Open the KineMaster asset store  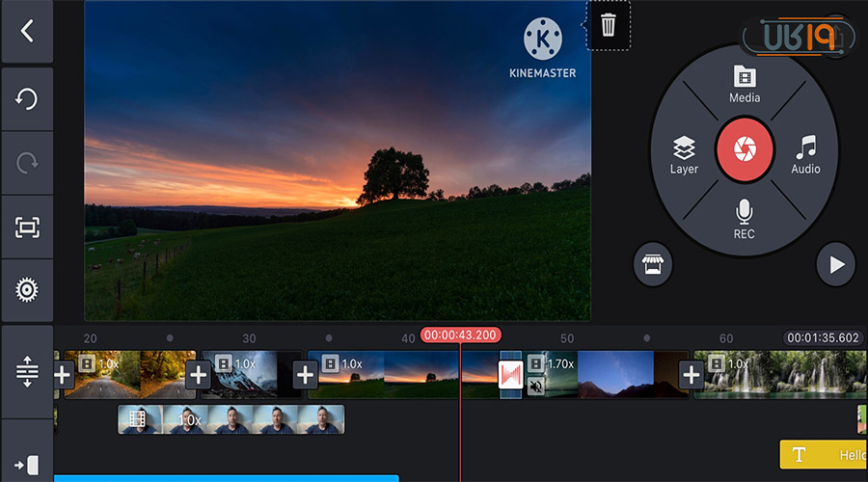coord(653,263)
